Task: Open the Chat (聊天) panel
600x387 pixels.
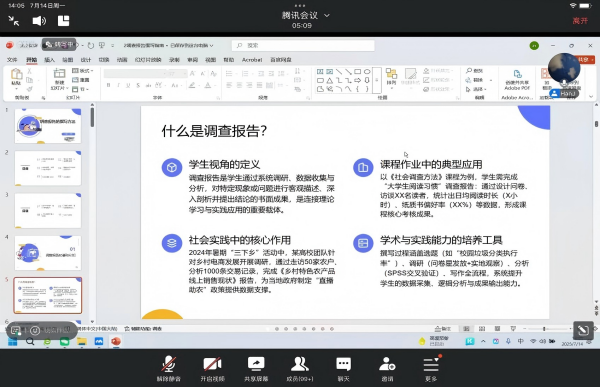Action: click(x=343, y=369)
